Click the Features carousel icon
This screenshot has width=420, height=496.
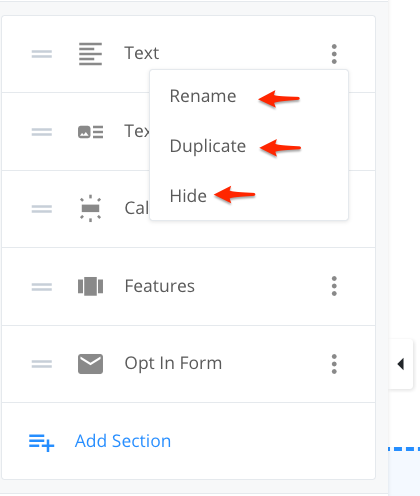coord(90,286)
